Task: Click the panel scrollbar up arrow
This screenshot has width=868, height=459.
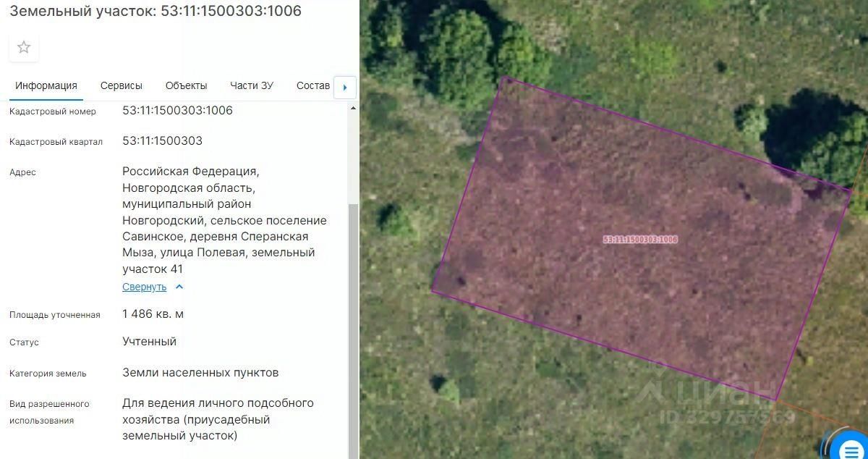Action: tap(353, 109)
